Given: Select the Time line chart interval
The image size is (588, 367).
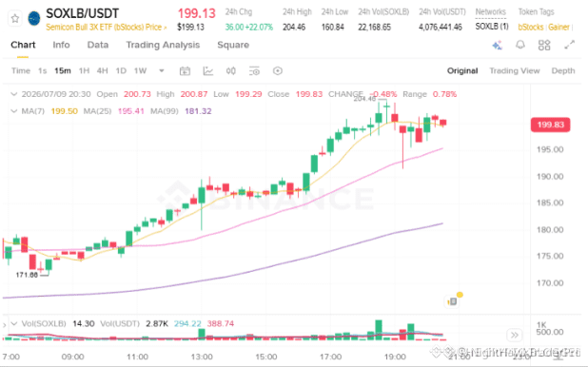Looking at the screenshot, I should [21, 71].
